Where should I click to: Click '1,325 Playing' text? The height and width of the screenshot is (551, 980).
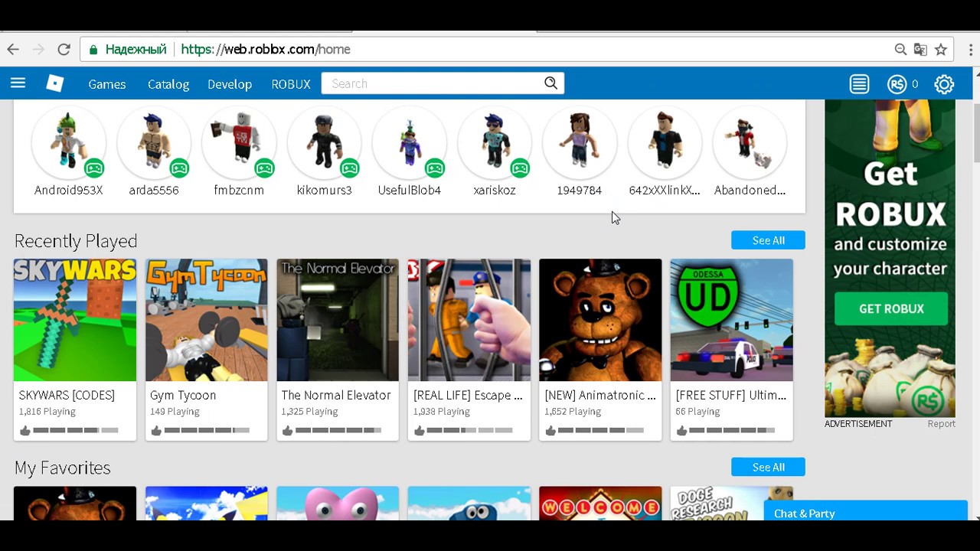[x=309, y=412]
